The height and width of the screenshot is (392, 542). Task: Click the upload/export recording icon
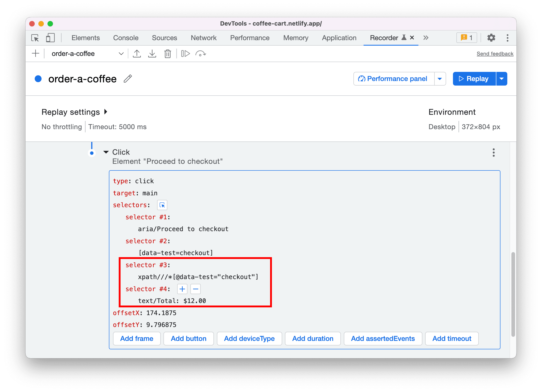[137, 54]
